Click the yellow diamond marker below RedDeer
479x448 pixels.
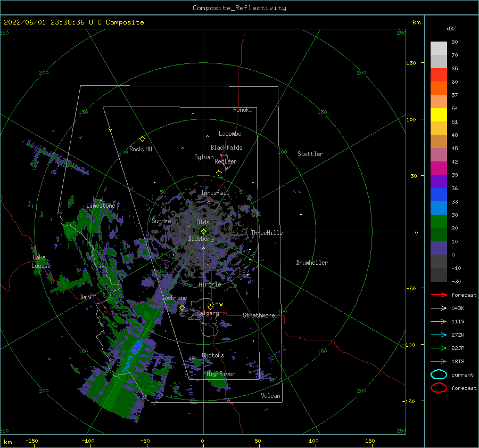[219, 173]
